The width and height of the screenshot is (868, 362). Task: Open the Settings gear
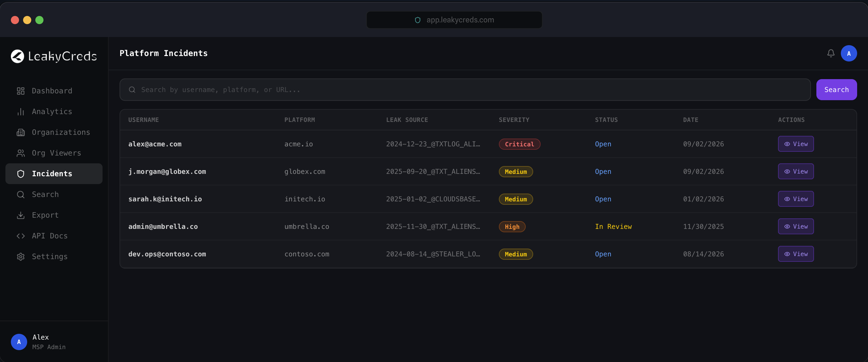[x=21, y=257]
